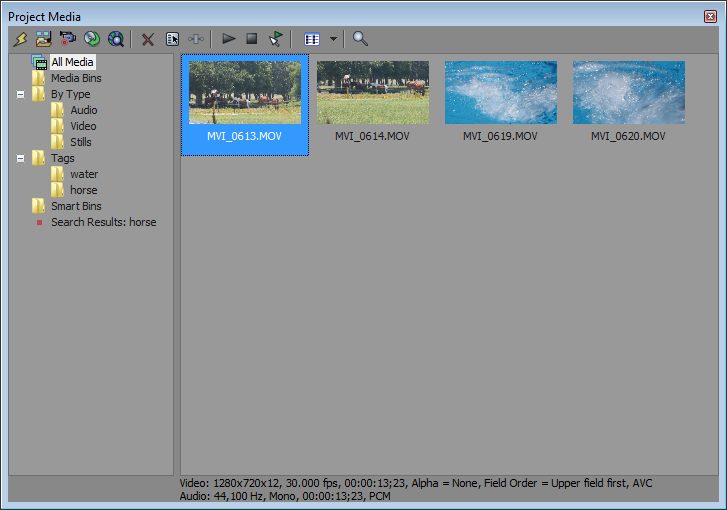Viewport: 727px width, 510px height.
Task: Select the water tag folder
Action: point(84,174)
